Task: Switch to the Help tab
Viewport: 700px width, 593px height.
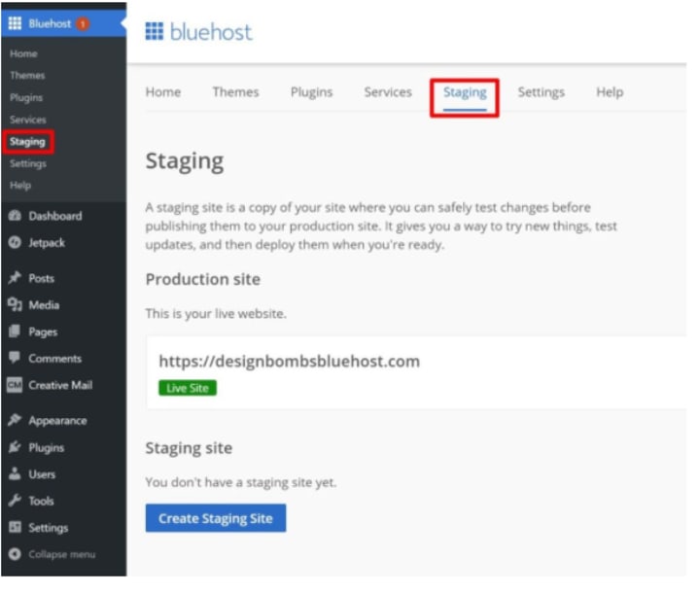Action: tap(610, 92)
